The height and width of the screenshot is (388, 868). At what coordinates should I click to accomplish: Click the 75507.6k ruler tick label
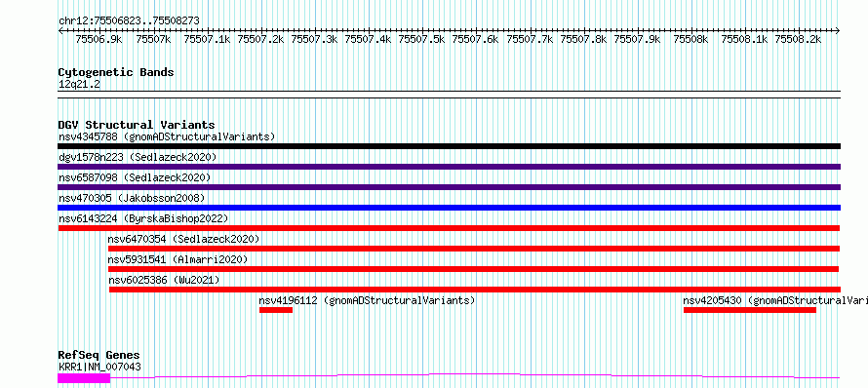click(476, 39)
